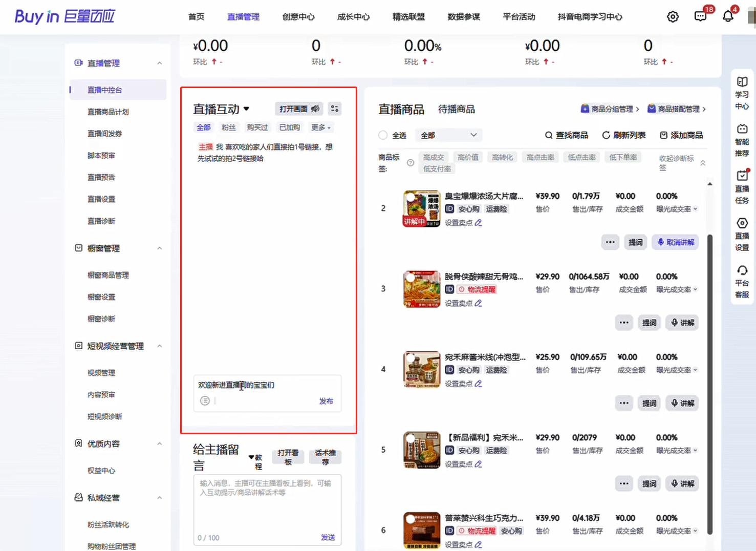Click the interaction settings icon beside 打开画面
The image size is (756, 551).
point(335,109)
